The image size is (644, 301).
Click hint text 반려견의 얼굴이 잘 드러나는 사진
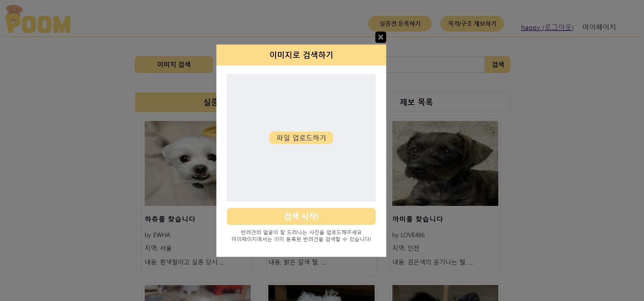point(301,232)
